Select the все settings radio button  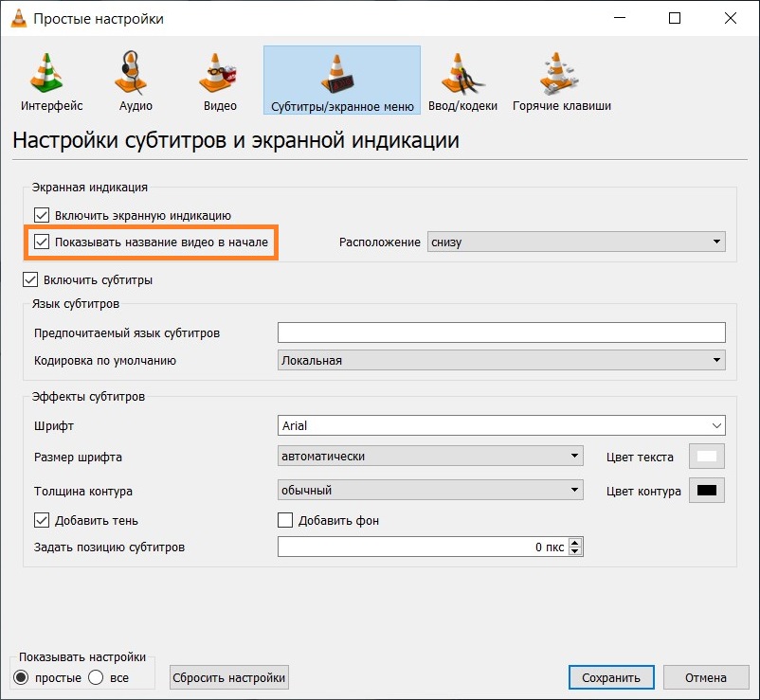(96, 677)
